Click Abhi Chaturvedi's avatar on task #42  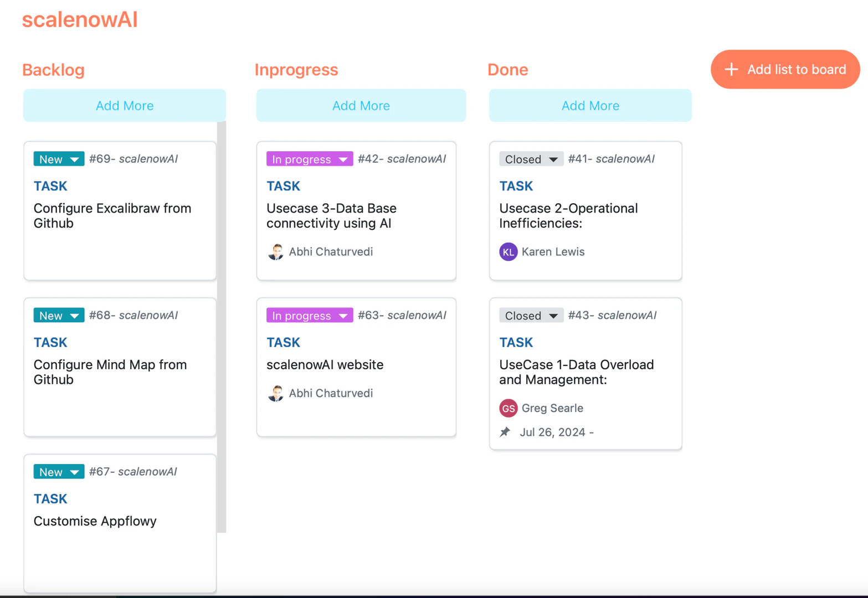tap(276, 251)
